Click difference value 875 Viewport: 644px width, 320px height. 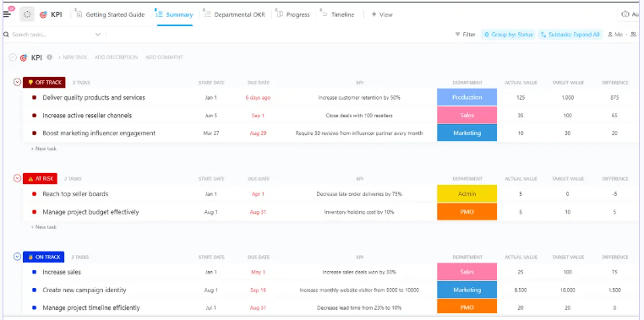click(x=614, y=98)
